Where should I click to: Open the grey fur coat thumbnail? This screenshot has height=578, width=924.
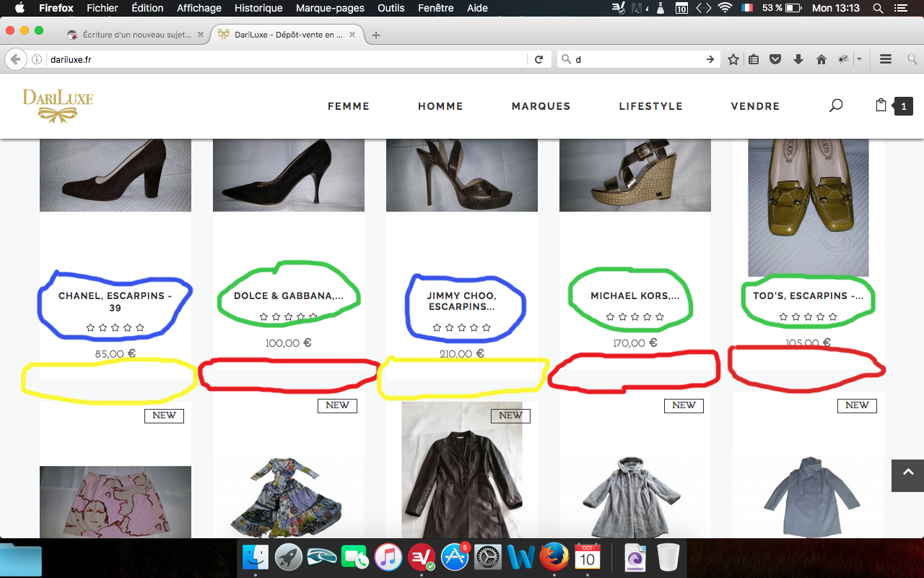[635, 497]
